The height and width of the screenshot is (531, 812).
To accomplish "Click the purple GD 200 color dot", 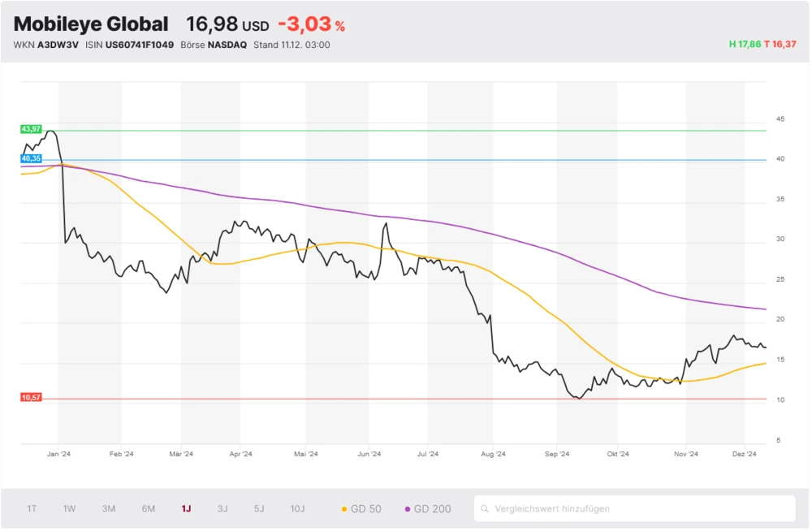I will pos(408,509).
